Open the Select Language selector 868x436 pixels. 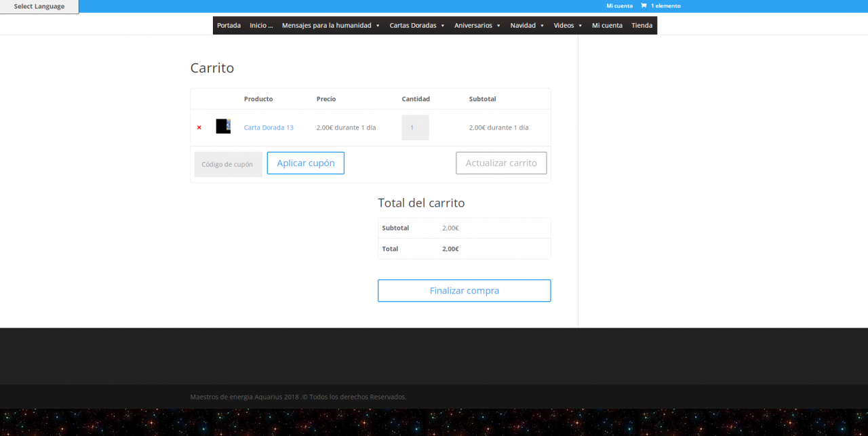(x=39, y=7)
